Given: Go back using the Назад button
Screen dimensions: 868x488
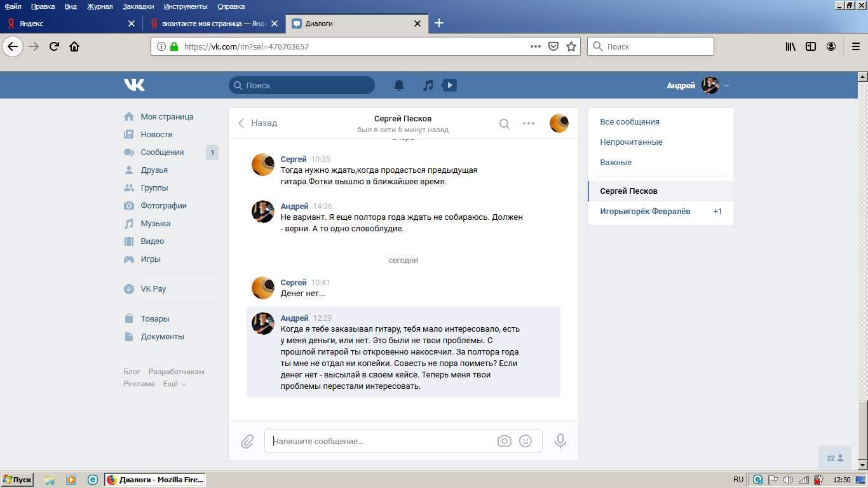Looking at the screenshot, I should (257, 123).
